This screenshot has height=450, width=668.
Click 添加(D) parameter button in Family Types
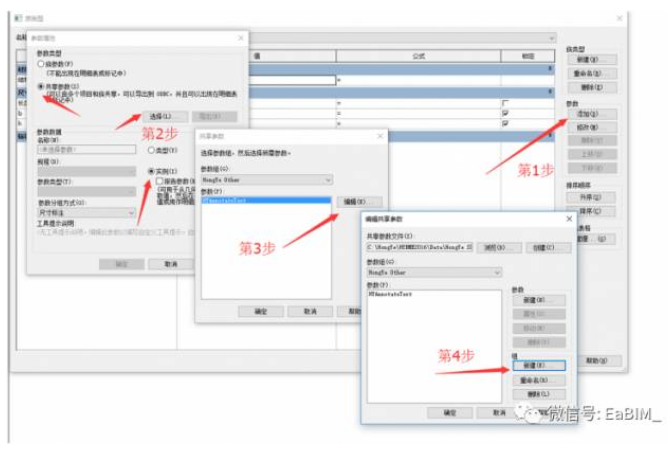click(592, 114)
